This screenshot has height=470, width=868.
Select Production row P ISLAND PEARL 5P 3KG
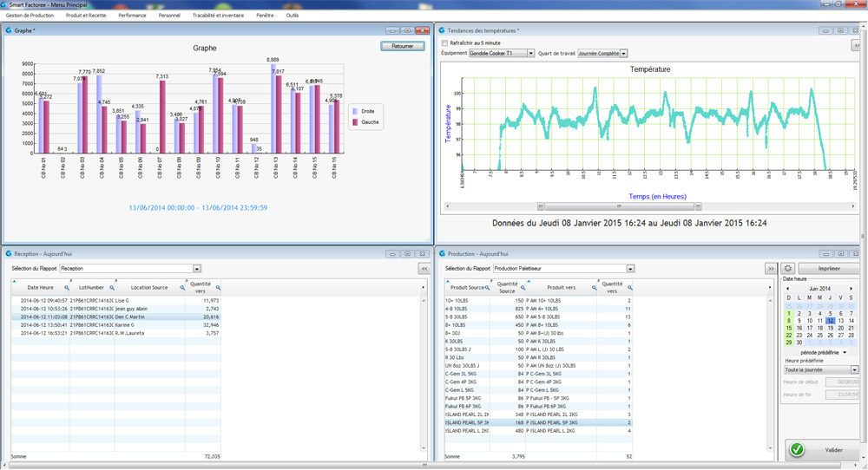point(538,422)
